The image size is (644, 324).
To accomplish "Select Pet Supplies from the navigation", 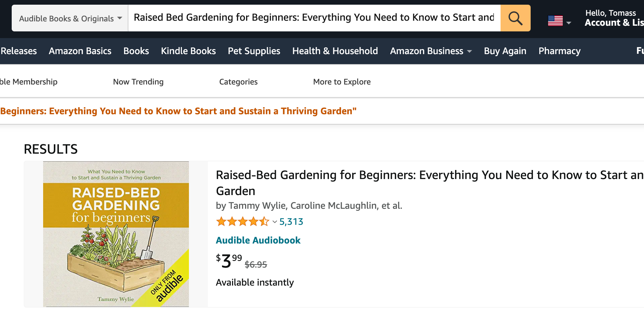I will pos(254,51).
